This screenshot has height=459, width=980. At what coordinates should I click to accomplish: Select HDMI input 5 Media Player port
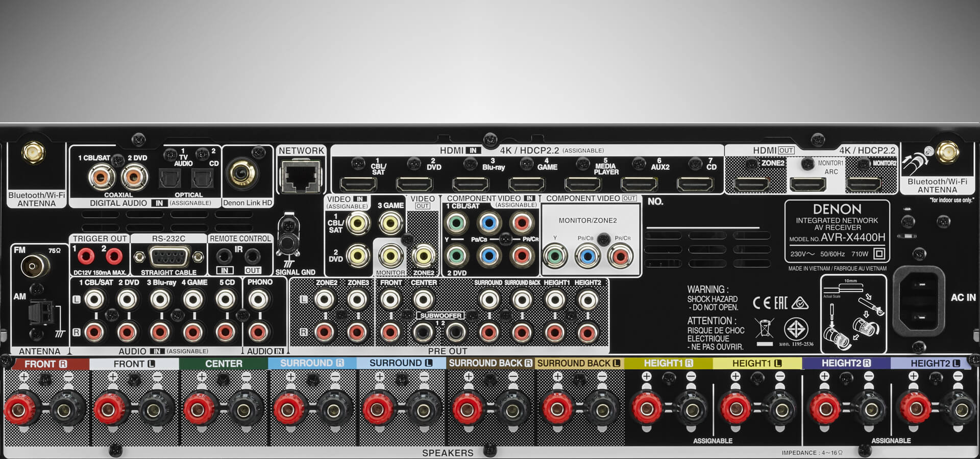[x=583, y=184]
